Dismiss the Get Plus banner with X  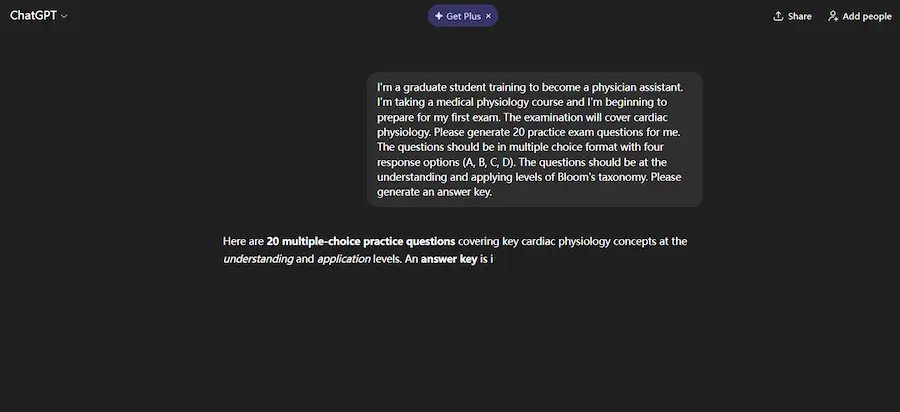(x=488, y=16)
